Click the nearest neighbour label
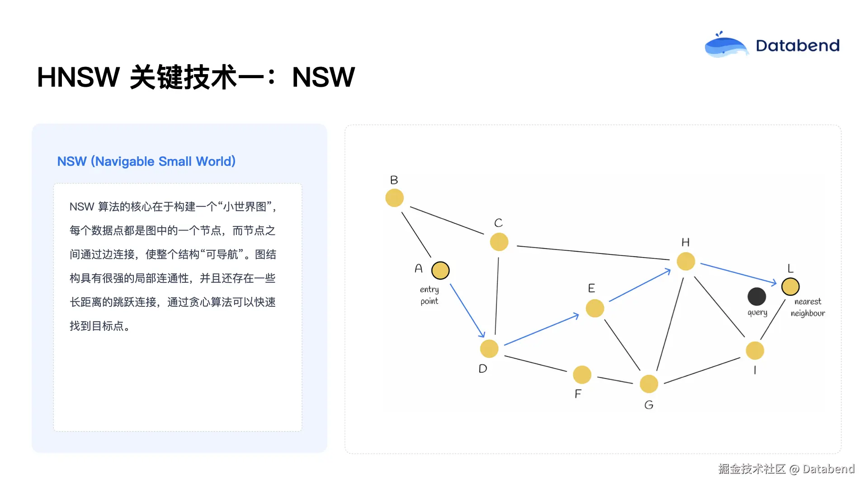Image resolution: width=868 pixels, height=488 pixels. tap(807, 307)
